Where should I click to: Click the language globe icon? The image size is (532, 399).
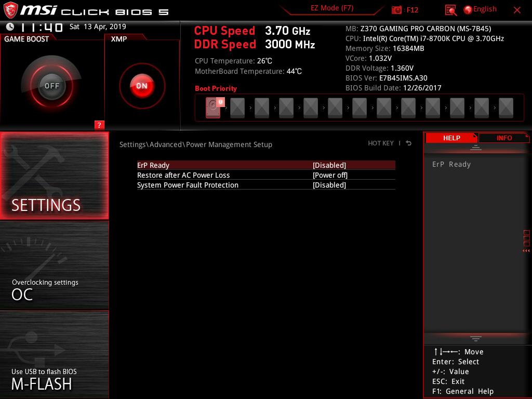click(x=468, y=10)
